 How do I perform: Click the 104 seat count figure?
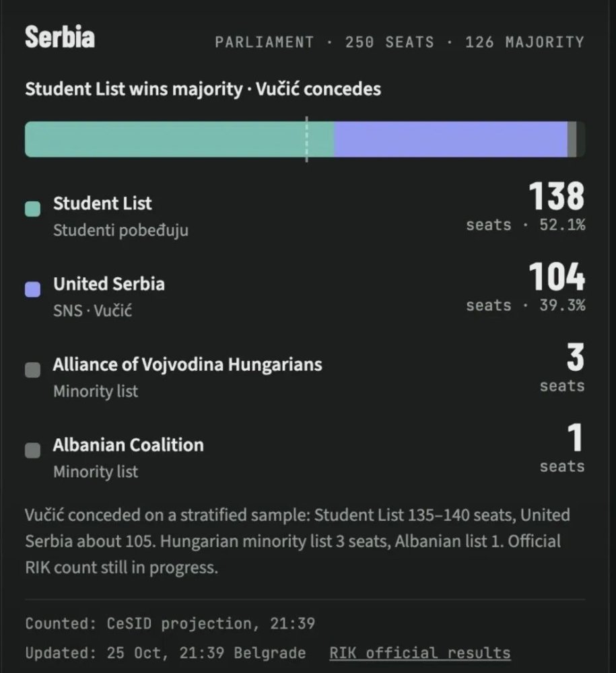pyautogui.click(x=557, y=277)
